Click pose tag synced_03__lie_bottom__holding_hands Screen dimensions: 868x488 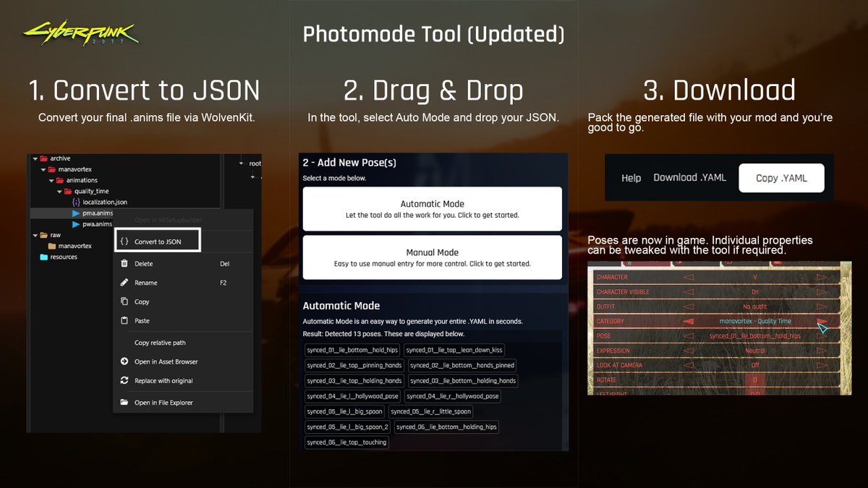pos(463,380)
